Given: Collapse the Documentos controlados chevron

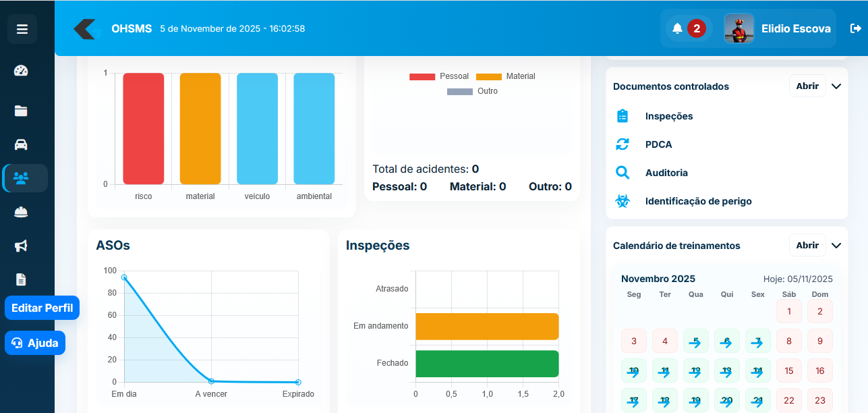Looking at the screenshot, I should pyautogui.click(x=836, y=86).
